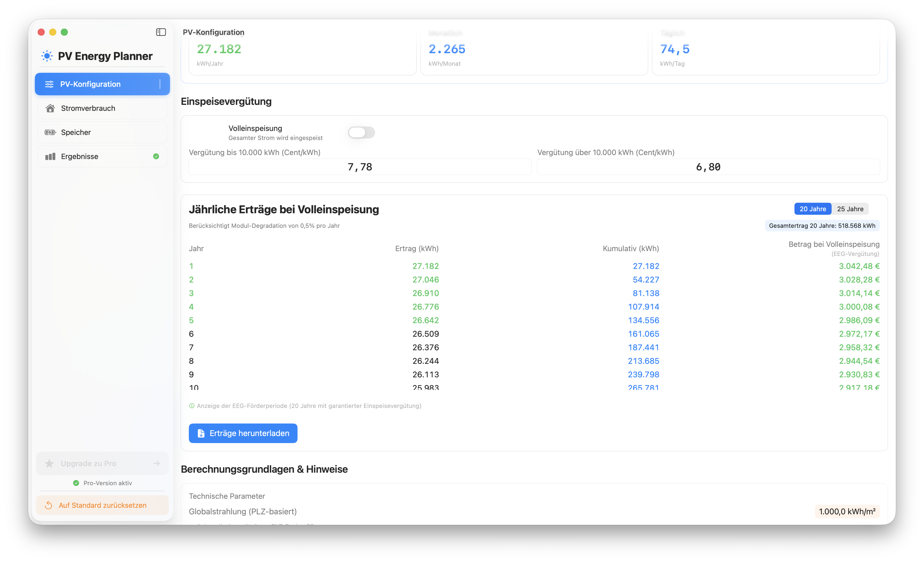The height and width of the screenshot is (562, 924).
Task: Click the sun logo next to PV Energy Planner
Action: [x=47, y=56]
